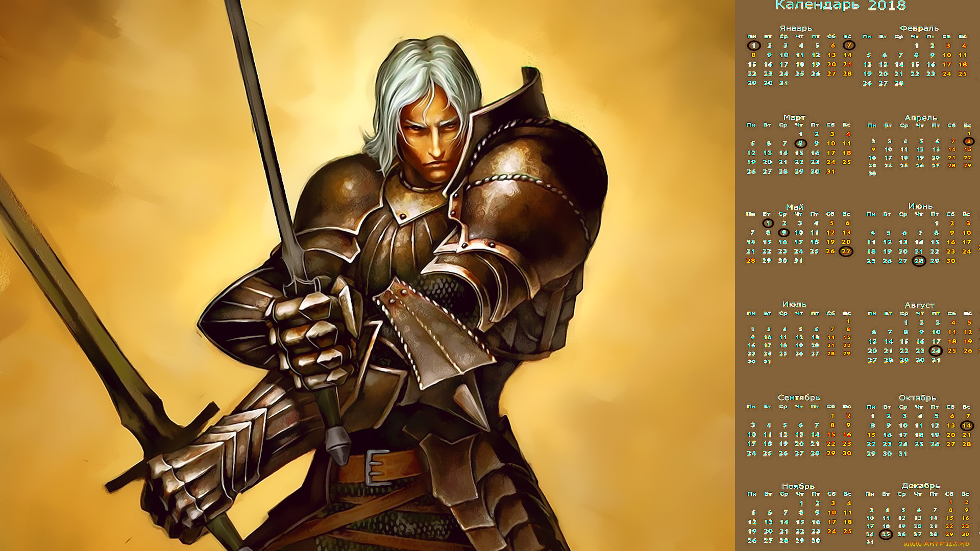Select the Февраль month heading
980x551 pixels.
(x=919, y=28)
